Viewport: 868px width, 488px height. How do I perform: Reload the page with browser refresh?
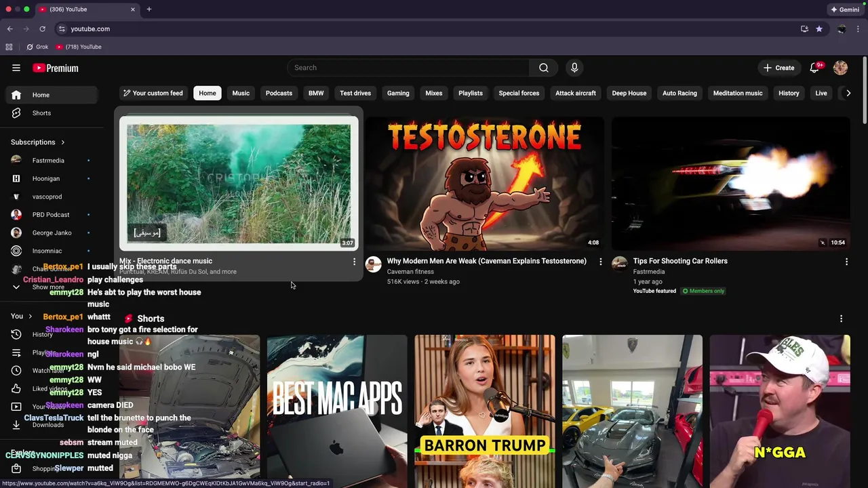42,29
